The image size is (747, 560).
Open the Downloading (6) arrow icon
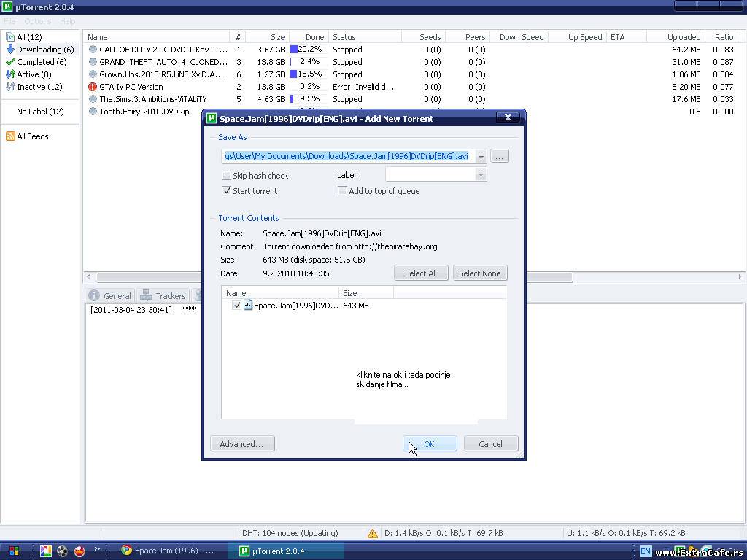click(10, 50)
